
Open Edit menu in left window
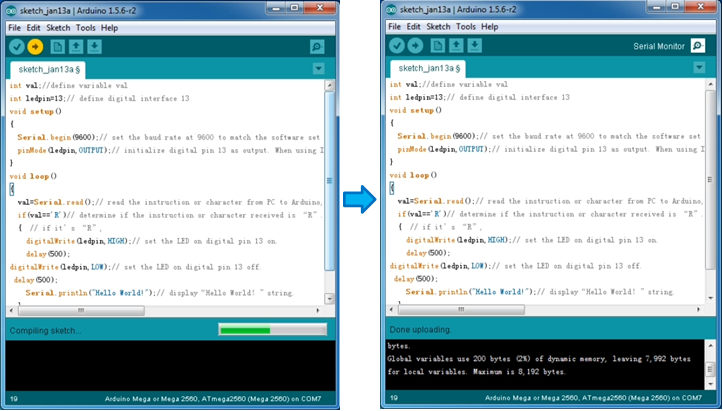[33, 28]
